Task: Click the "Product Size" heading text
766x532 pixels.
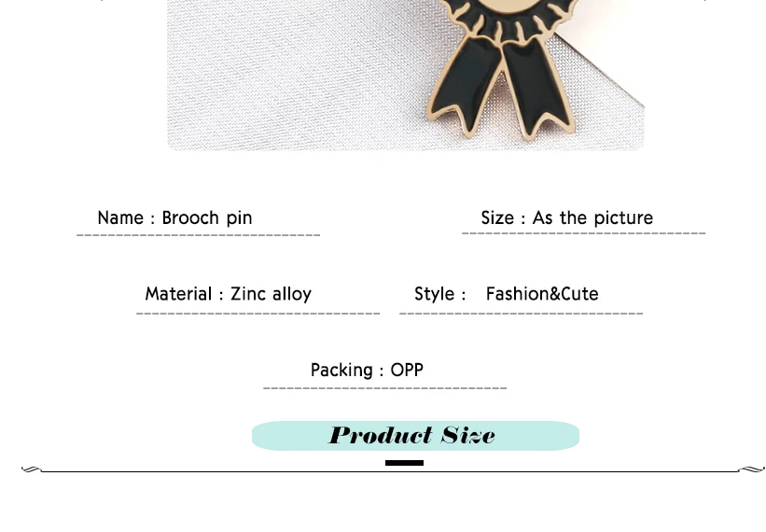Action: (x=412, y=435)
